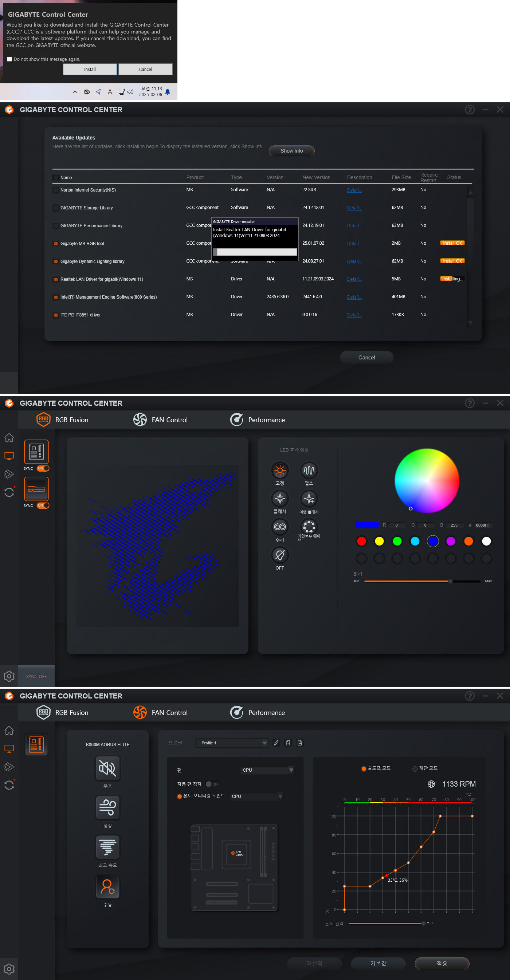The height and width of the screenshot is (980, 510).
Task: Click the pencil edit profile icon
Action: tap(276, 743)
